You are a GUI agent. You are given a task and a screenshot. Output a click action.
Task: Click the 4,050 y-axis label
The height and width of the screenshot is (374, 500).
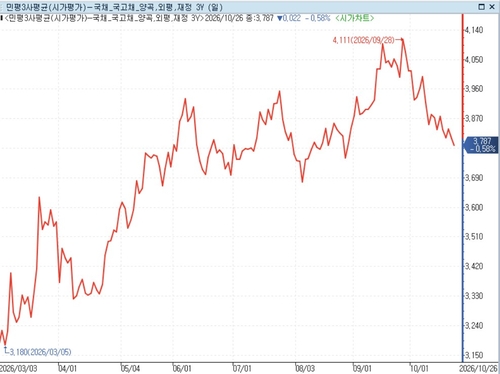pos(474,60)
